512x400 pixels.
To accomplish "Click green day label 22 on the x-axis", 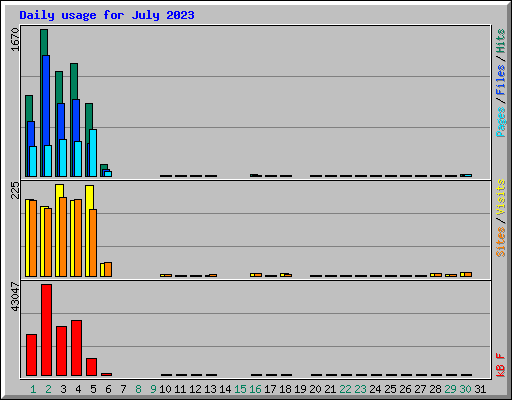I will coord(345,389).
